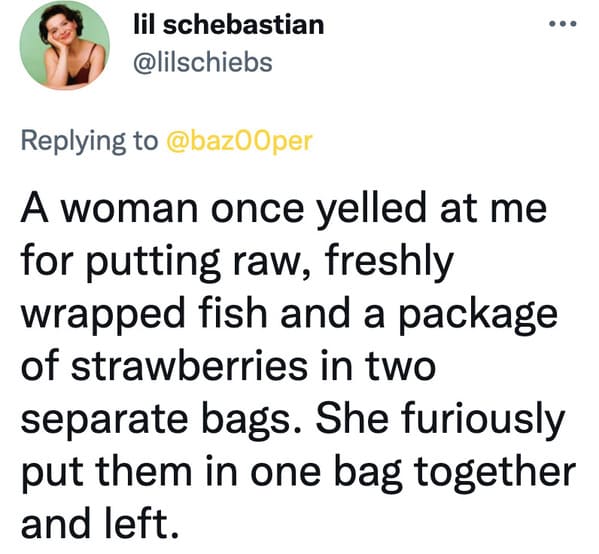
Task: Visit the @lilschiebs handle link
Action: (203, 62)
